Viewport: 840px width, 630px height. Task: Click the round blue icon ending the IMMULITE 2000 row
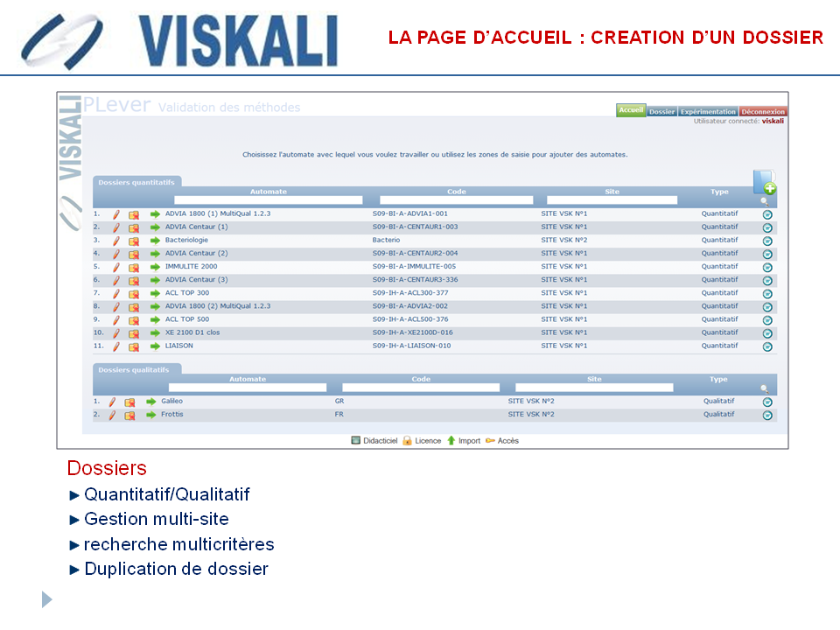pos(767,268)
